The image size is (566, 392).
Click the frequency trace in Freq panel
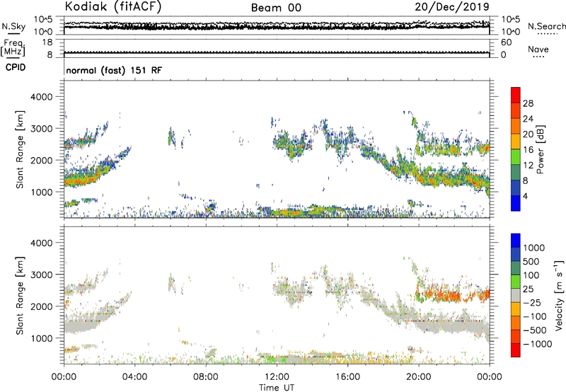[277, 52]
